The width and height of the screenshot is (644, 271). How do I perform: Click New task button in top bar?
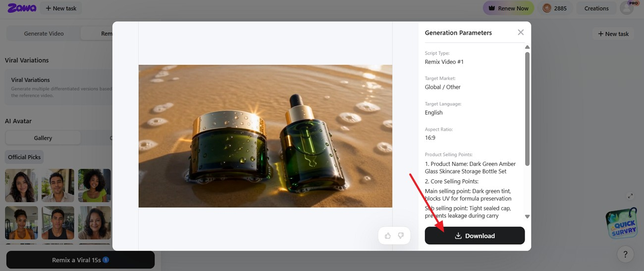[61, 8]
